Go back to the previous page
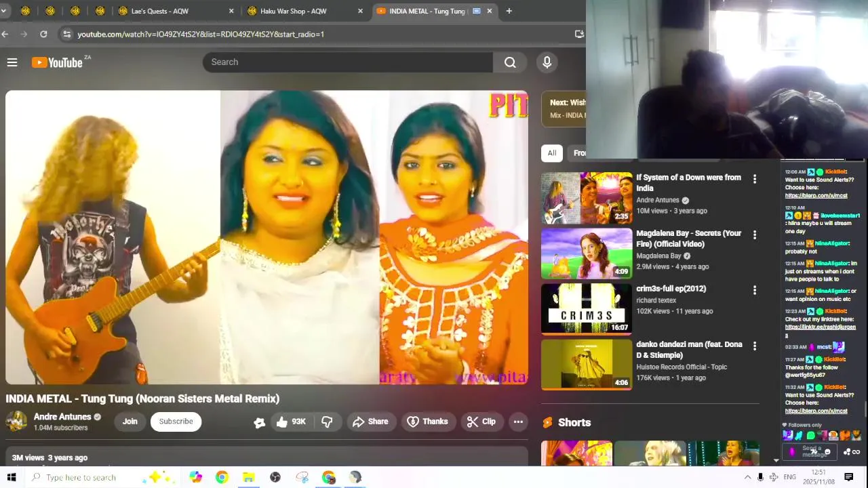This screenshot has width=868, height=488. click(x=5, y=34)
